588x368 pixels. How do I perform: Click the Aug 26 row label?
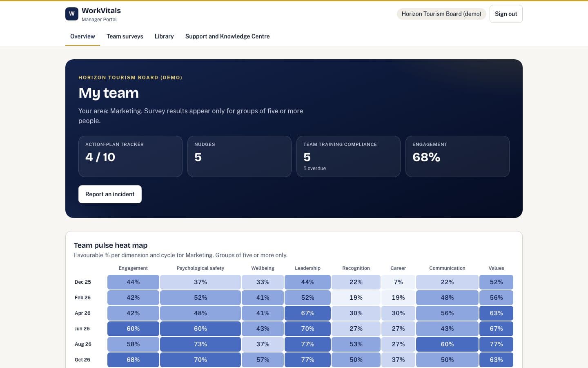83,344
